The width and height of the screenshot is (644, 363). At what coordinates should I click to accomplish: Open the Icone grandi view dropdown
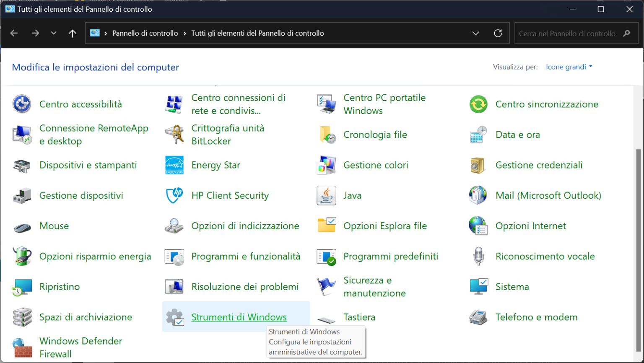pos(569,67)
